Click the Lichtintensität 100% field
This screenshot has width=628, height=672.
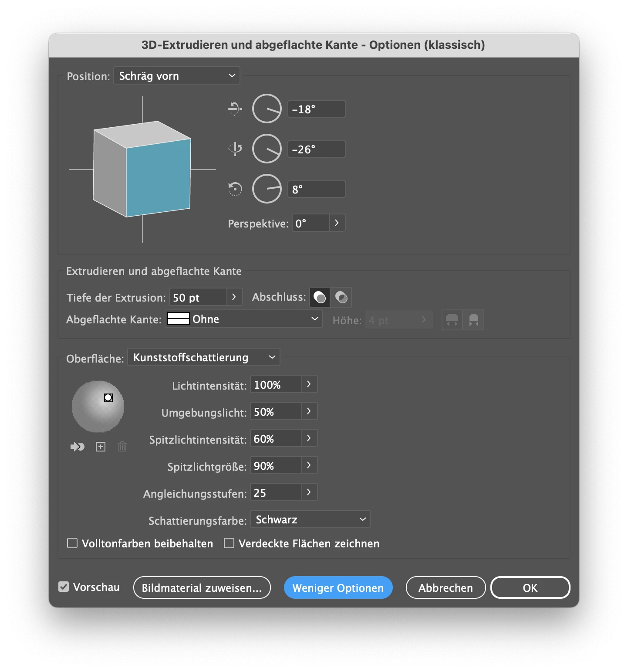point(276,384)
